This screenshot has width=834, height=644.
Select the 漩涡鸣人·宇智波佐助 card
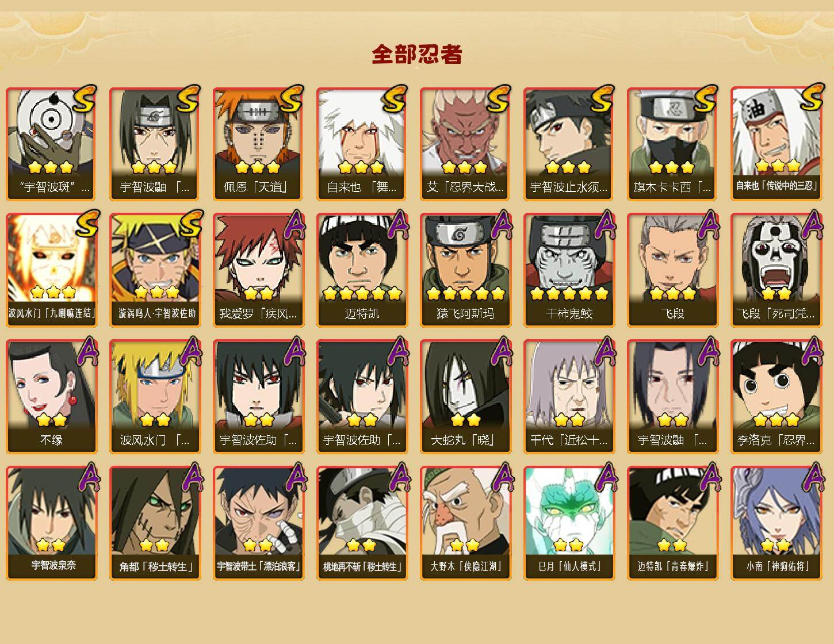pyautogui.click(x=155, y=270)
